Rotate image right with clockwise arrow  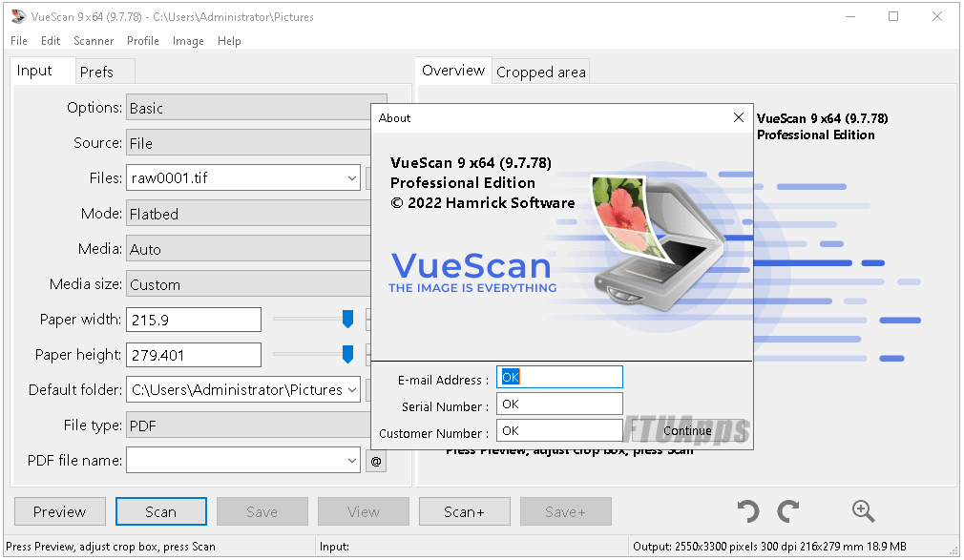(x=788, y=511)
